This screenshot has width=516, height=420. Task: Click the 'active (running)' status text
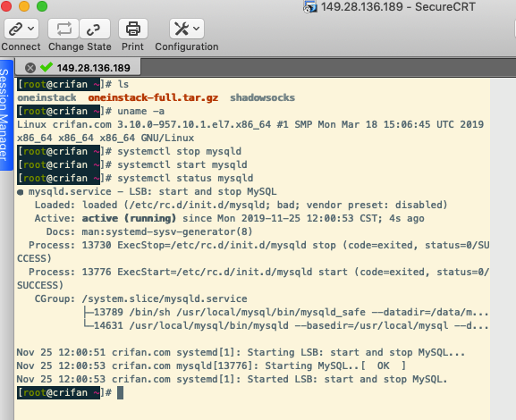(129, 218)
